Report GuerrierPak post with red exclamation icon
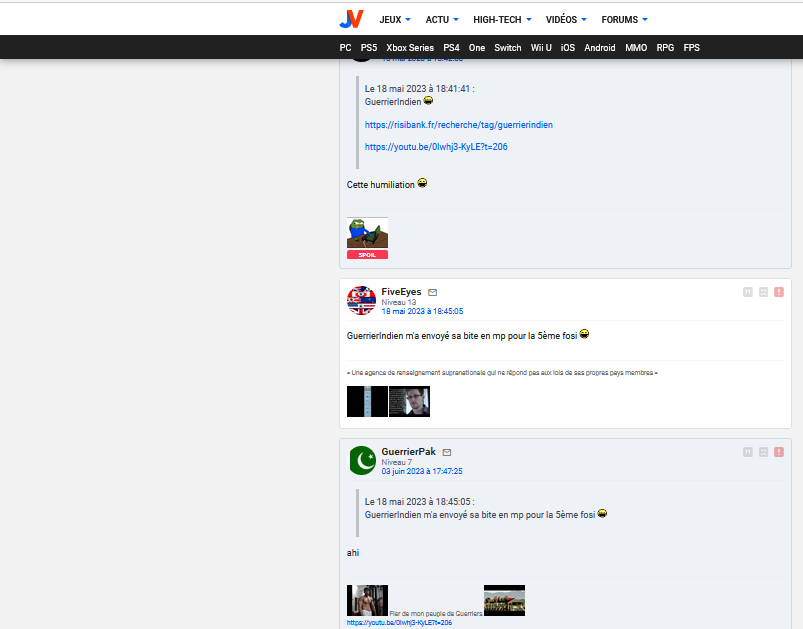 click(x=779, y=452)
